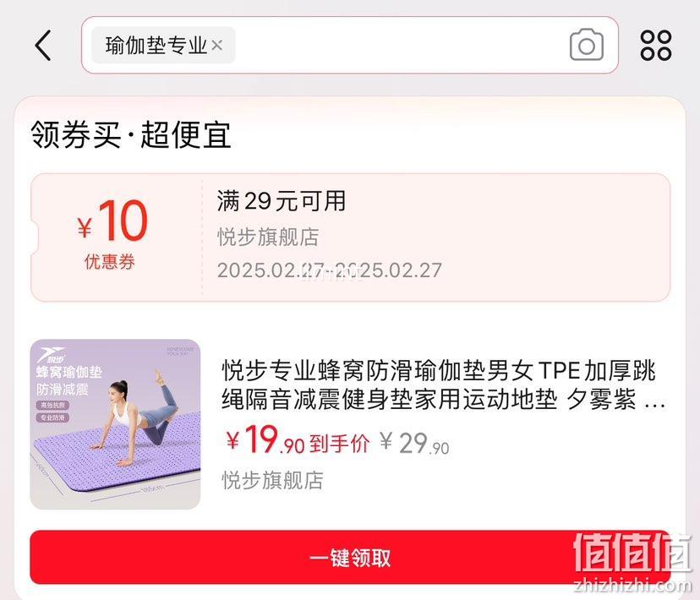This screenshot has width=700, height=600.
Task: Visit 悦步旗舰店 below the product price
Action: pos(272,480)
